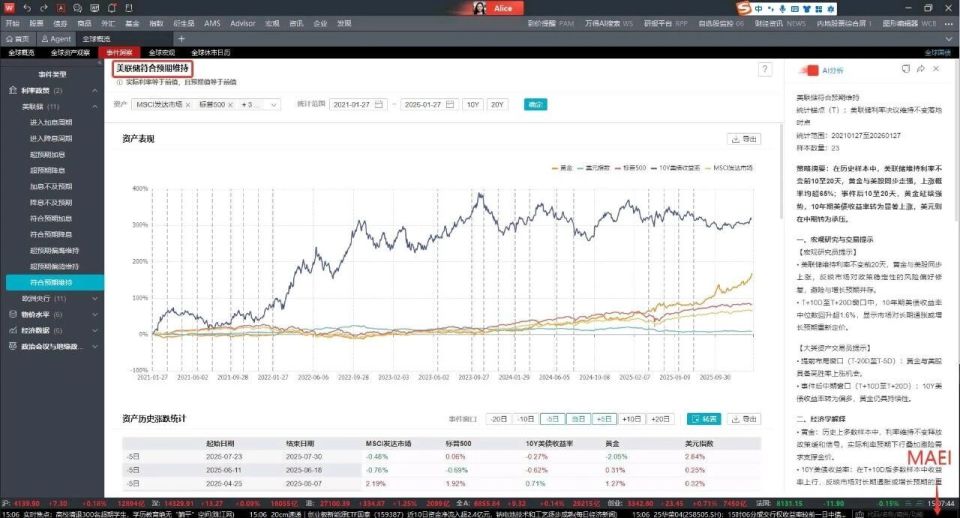
Task: Click the red PDF icon in title bar
Action: (x=61, y=8)
